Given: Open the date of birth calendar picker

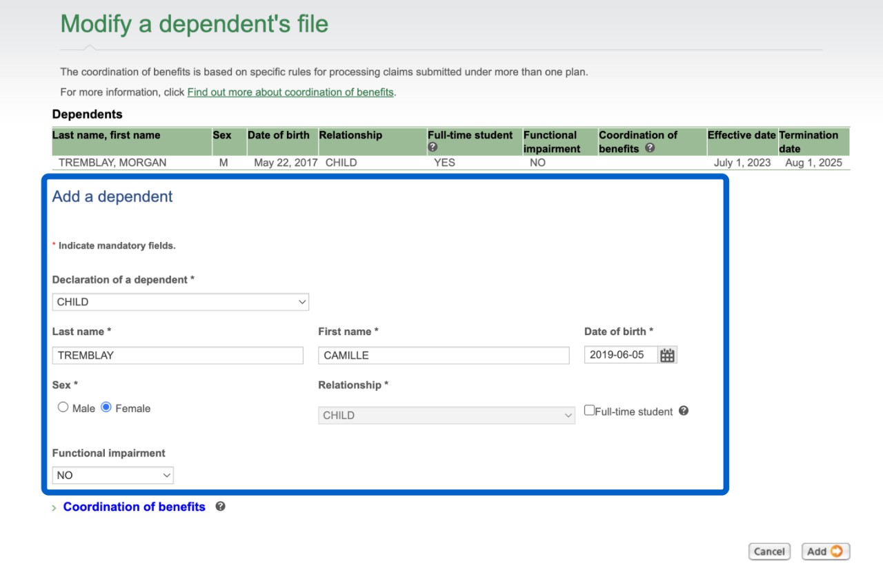Looking at the screenshot, I should [667, 356].
